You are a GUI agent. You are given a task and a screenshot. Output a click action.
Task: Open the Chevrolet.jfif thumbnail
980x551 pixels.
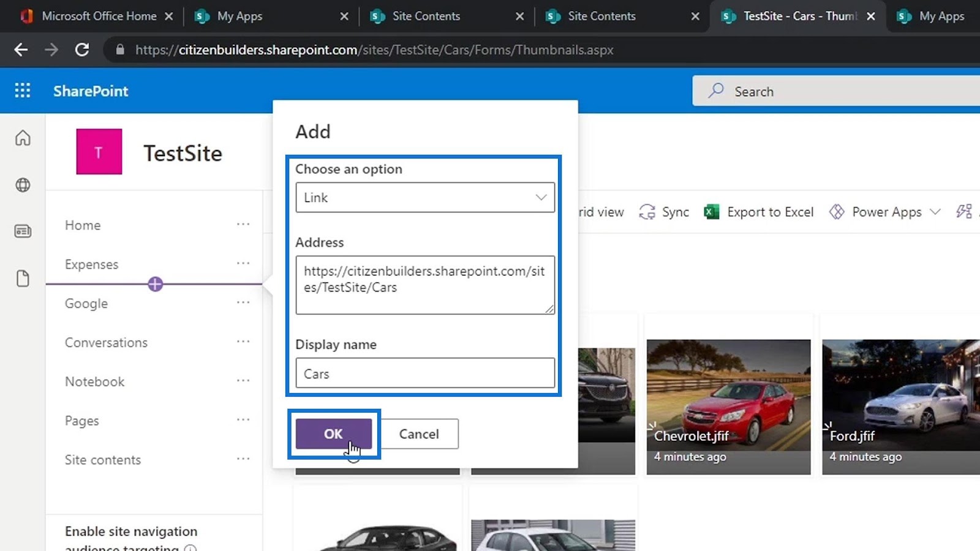[x=728, y=407]
